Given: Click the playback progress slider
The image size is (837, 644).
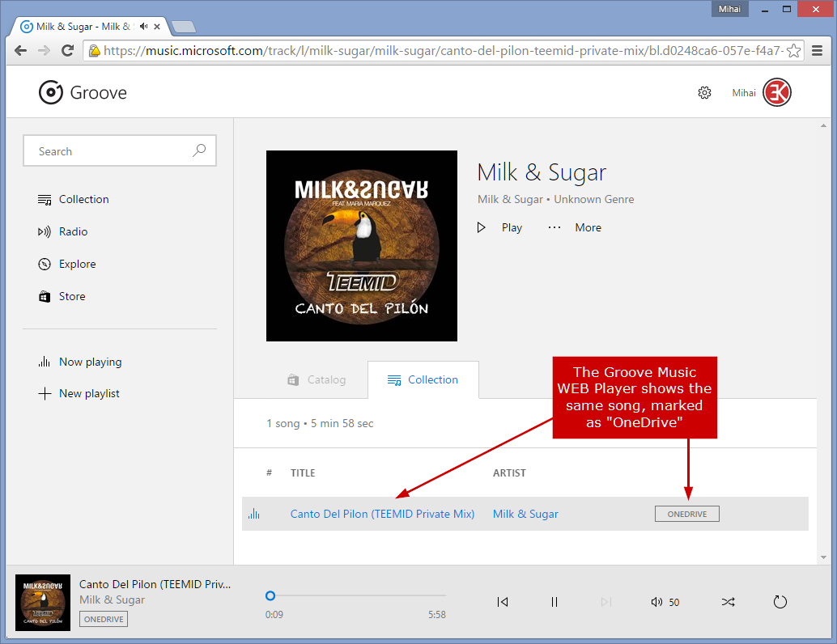Looking at the screenshot, I should pos(356,596).
